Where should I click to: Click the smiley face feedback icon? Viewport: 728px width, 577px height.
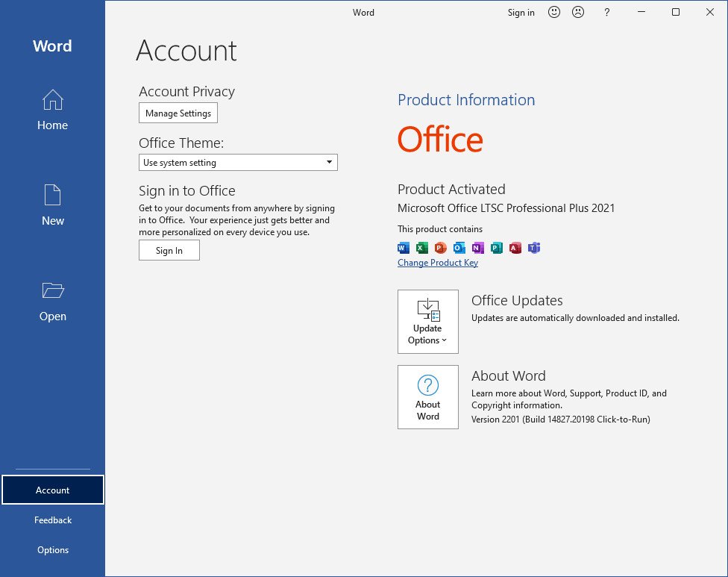pos(554,12)
